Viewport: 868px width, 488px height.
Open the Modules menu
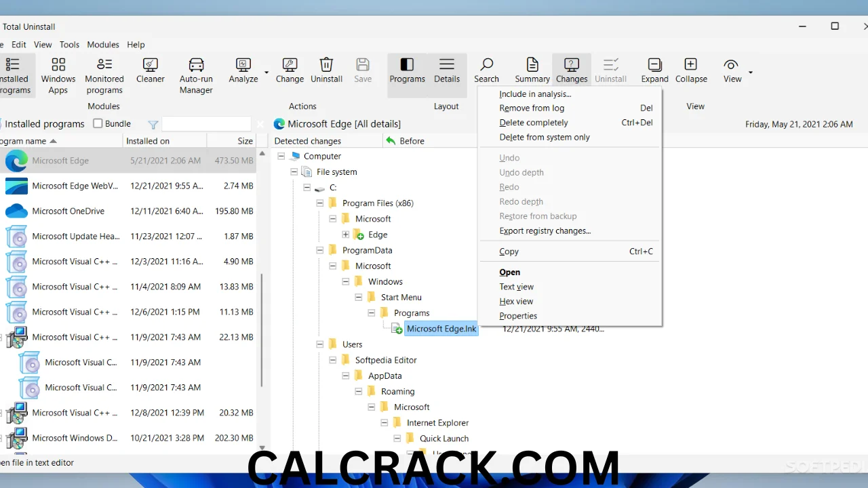click(103, 45)
